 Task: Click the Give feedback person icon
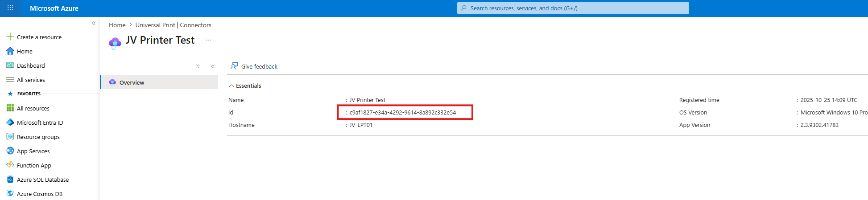pyautogui.click(x=234, y=66)
